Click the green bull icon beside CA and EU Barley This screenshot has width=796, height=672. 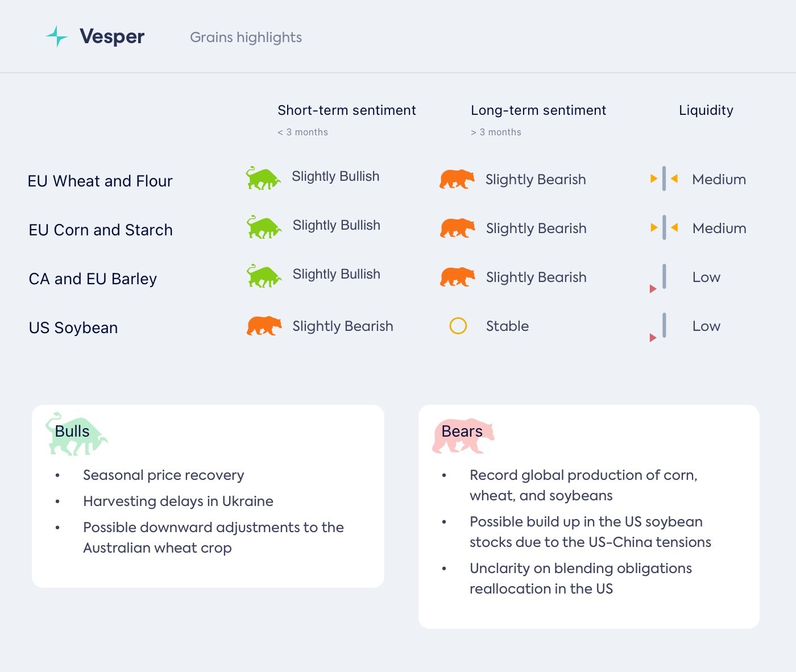tap(263, 276)
